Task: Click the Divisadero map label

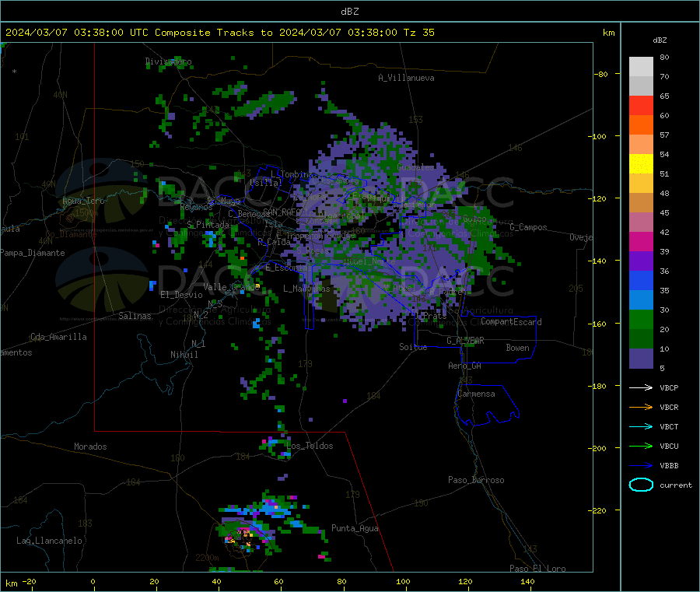Action: (169, 61)
